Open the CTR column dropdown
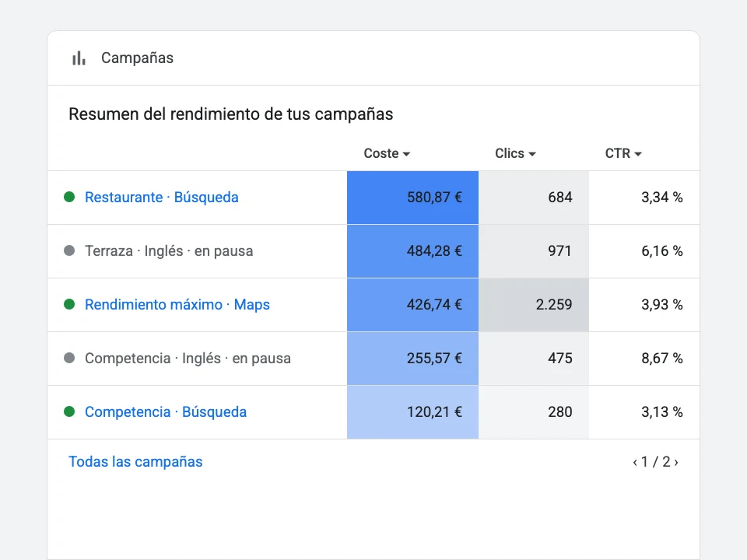 coord(623,153)
